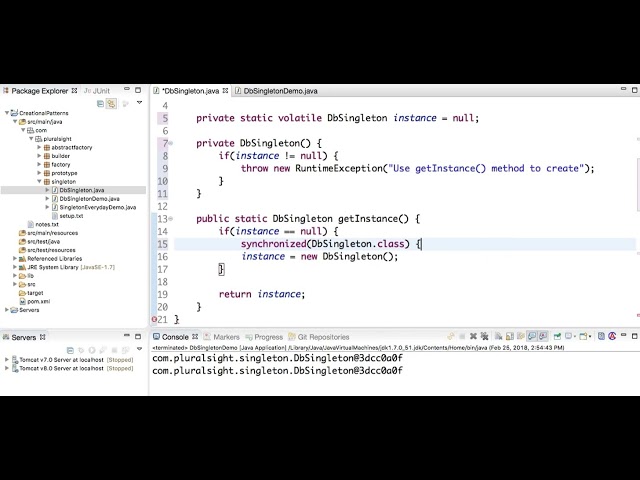Open the Open Console dropdown
Viewport: 640px width, 480px height.
591,336
